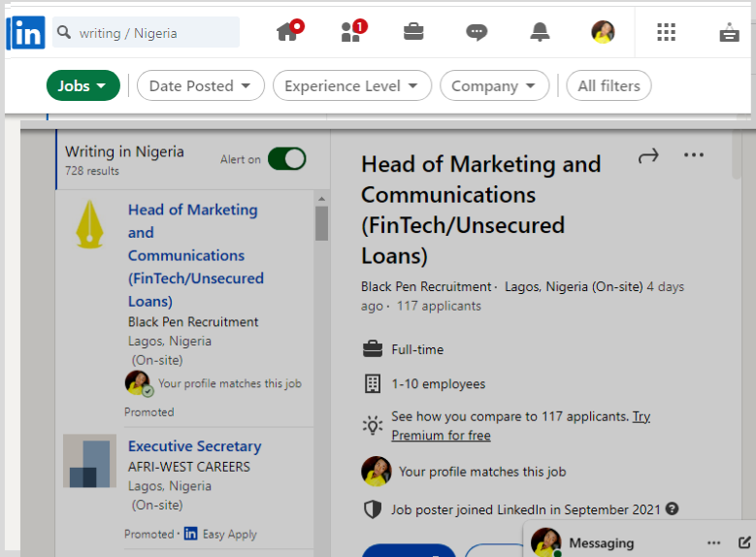Viewport: 756px width, 557px height.
Task: Click the job poster info question icon
Action: click(x=672, y=508)
